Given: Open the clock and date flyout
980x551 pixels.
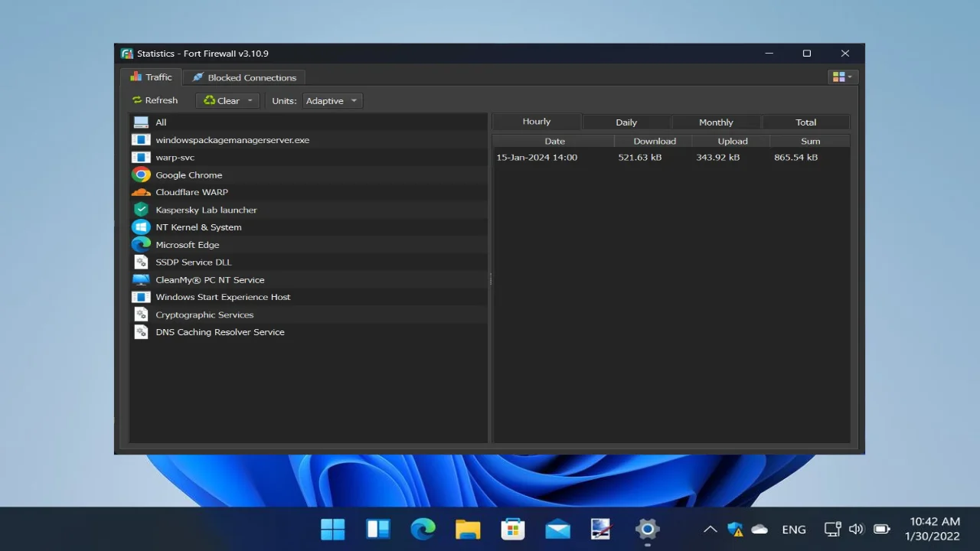Looking at the screenshot, I should click(934, 529).
